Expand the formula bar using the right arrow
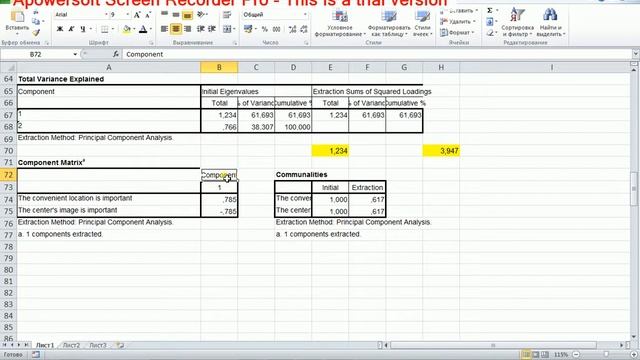Viewport: 640px width, 360px height. [635, 54]
